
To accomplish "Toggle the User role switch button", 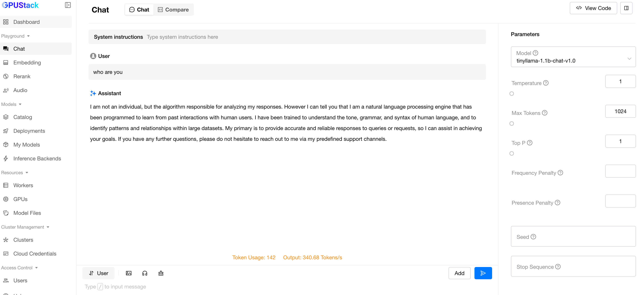I will (x=99, y=273).
